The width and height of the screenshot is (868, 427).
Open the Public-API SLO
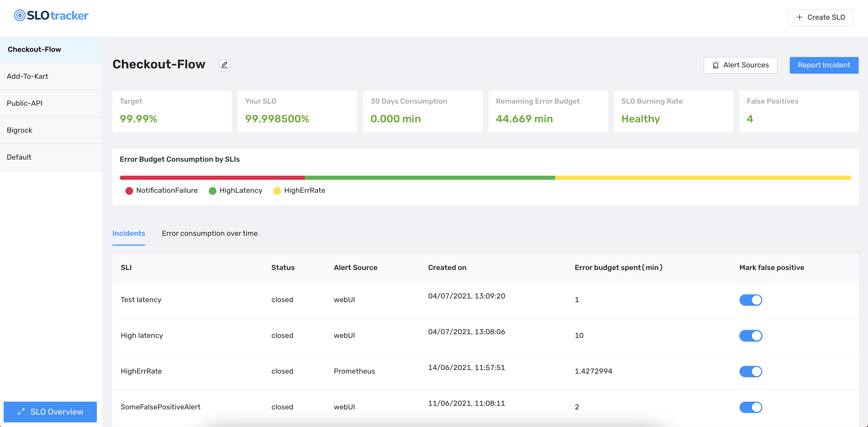point(25,103)
